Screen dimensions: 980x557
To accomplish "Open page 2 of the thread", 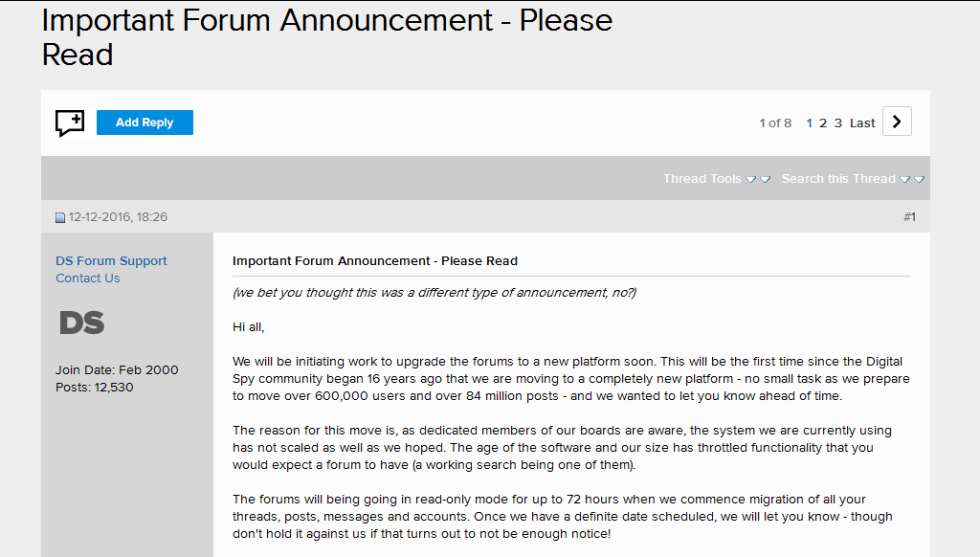I will click(x=823, y=123).
